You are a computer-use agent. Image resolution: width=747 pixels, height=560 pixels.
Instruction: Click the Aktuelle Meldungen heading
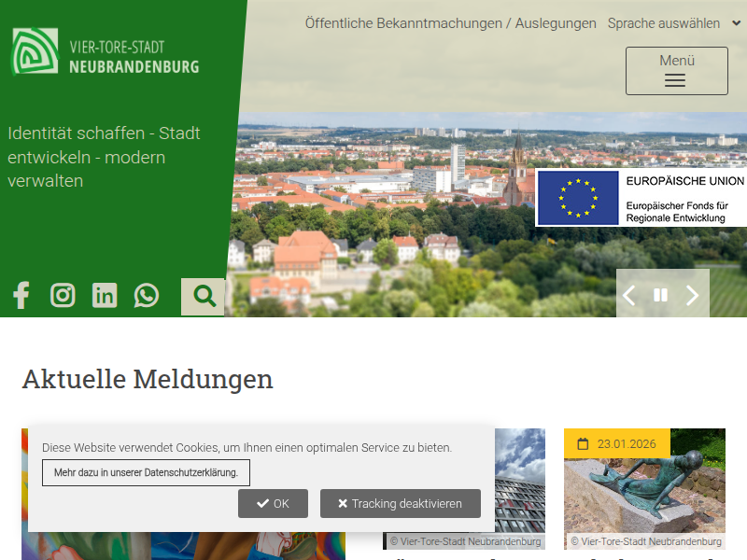point(148,379)
